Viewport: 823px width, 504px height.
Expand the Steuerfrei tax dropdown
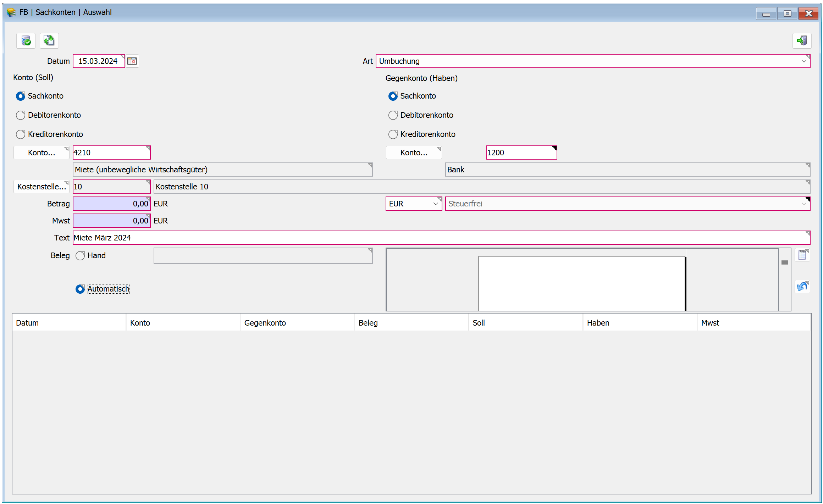pyautogui.click(x=804, y=204)
